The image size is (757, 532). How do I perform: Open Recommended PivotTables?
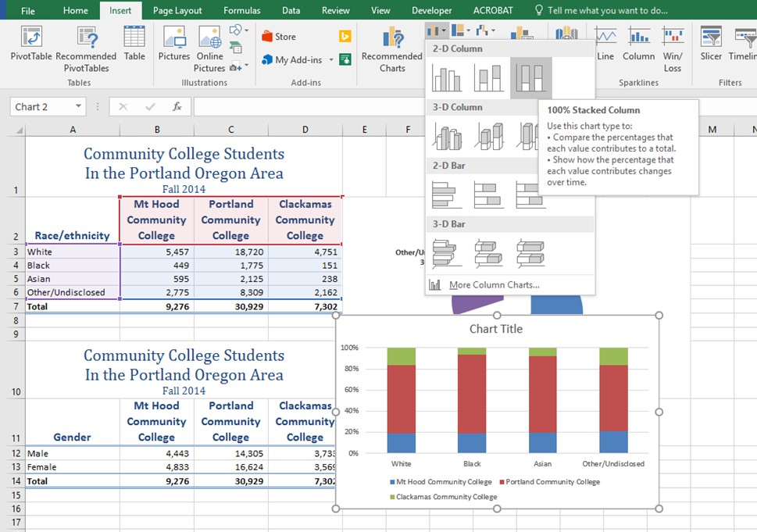(87, 49)
